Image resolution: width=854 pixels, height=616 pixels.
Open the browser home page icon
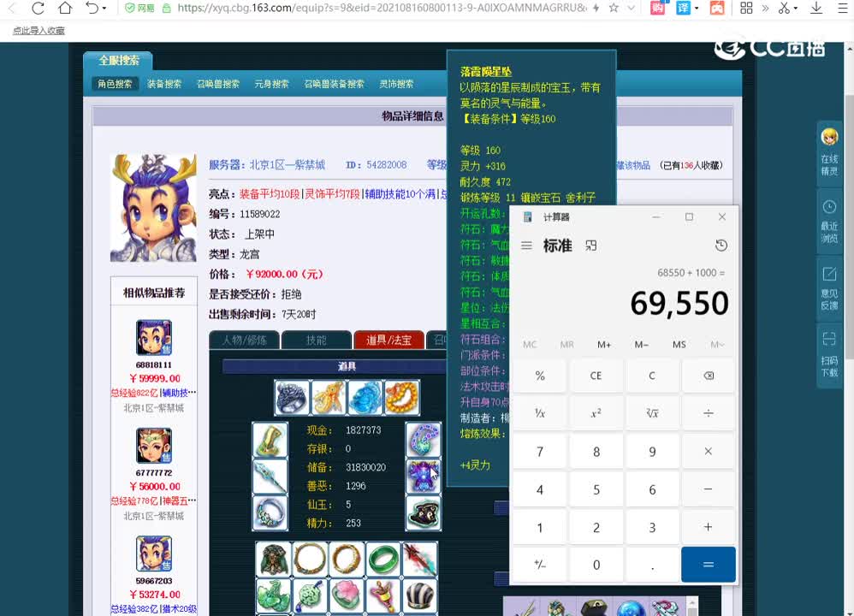[65, 9]
